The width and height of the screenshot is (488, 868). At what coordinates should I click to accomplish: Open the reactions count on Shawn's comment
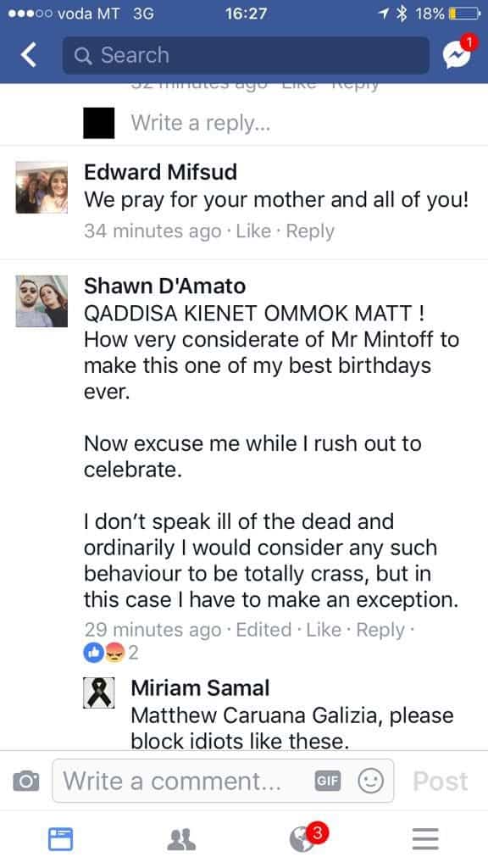click(111, 654)
